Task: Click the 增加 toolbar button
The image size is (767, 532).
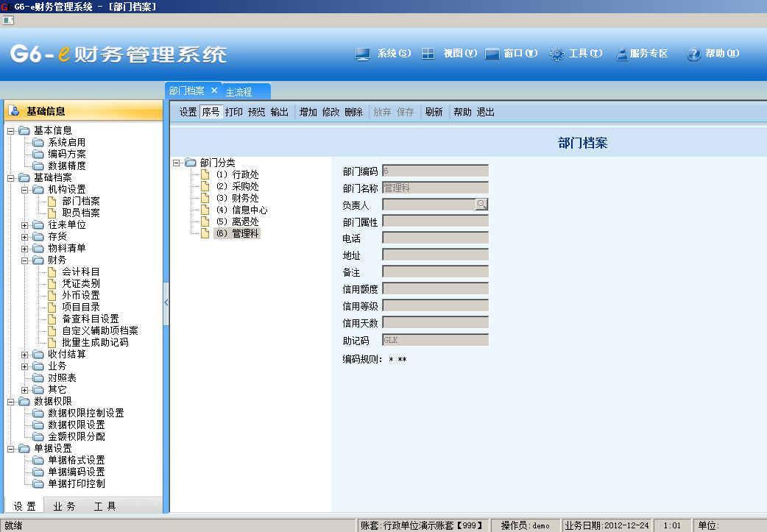Action: tap(308, 113)
